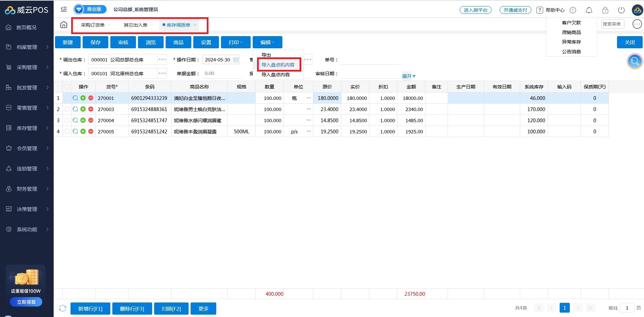Image resolution: width=644 pixels, height=317 pixels.
Task: Expand 库存管理 in the sidebar
Action: pyautogui.click(x=27, y=128)
